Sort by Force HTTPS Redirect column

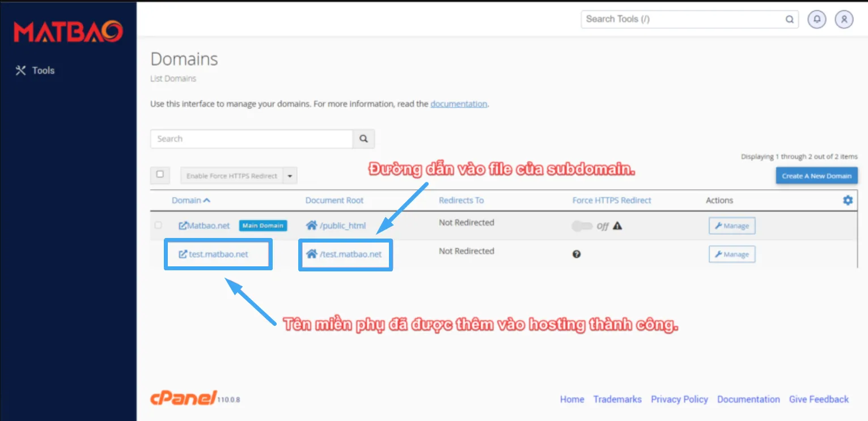pos(612,200)
